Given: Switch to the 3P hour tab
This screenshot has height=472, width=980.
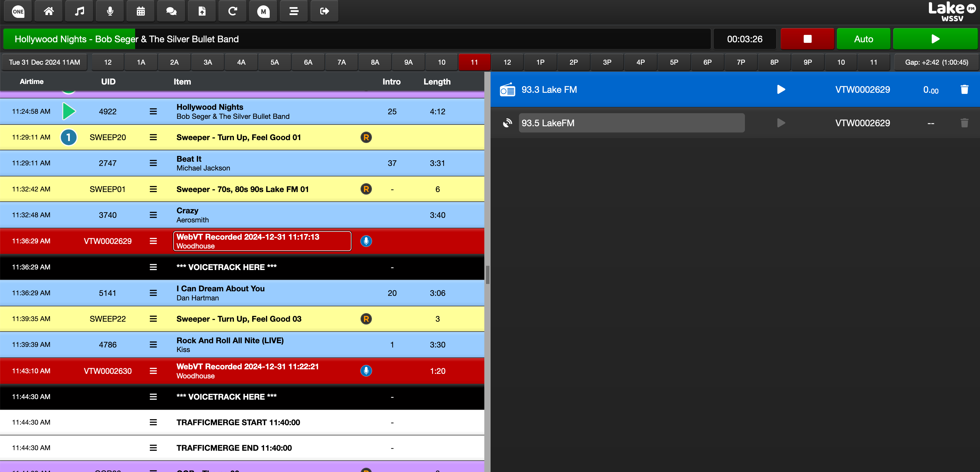Looking at the screenshot, I should coord(607,62).
